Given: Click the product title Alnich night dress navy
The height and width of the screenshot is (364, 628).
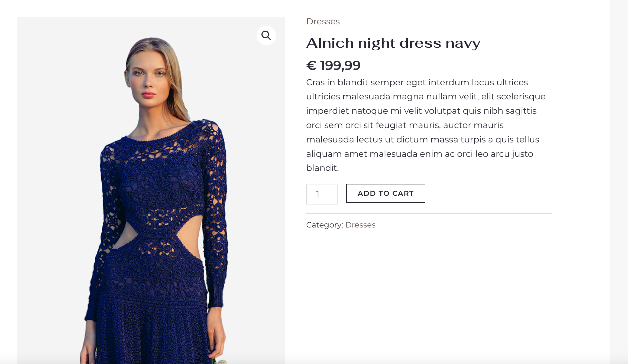Looking at the screenshot, I should click(393, 43).
